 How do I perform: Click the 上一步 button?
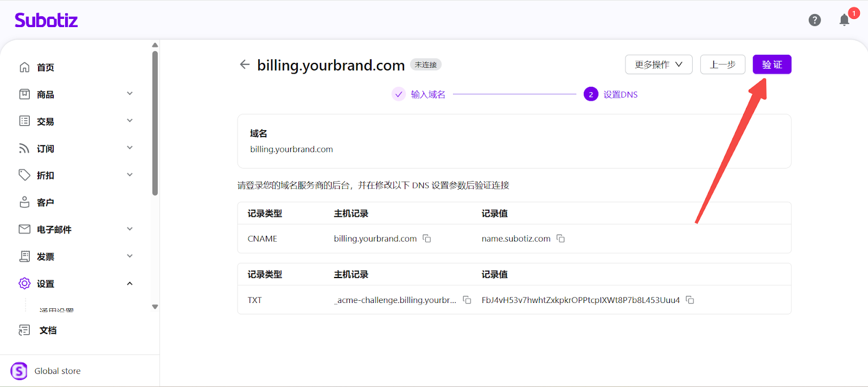click(723, 64)
